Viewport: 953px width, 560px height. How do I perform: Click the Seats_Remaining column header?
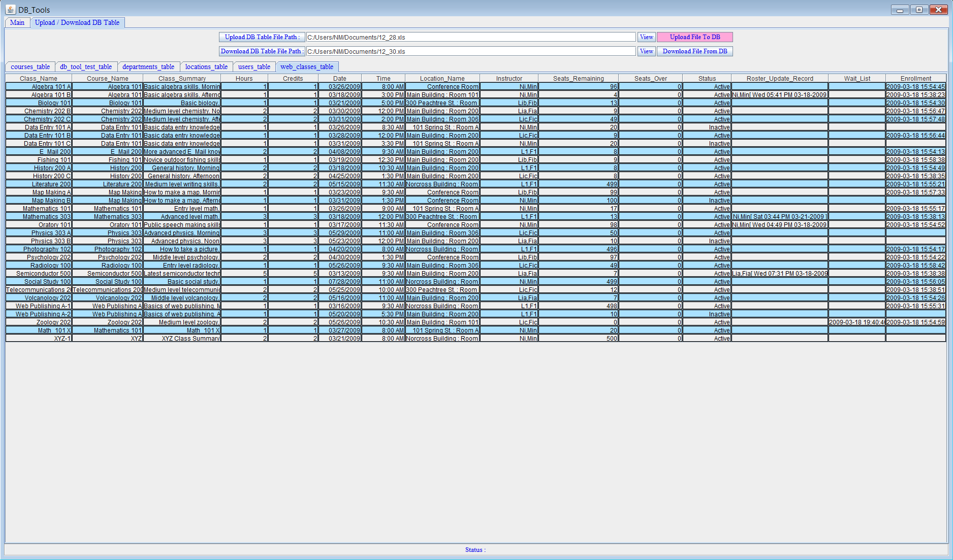pos(578,78)
